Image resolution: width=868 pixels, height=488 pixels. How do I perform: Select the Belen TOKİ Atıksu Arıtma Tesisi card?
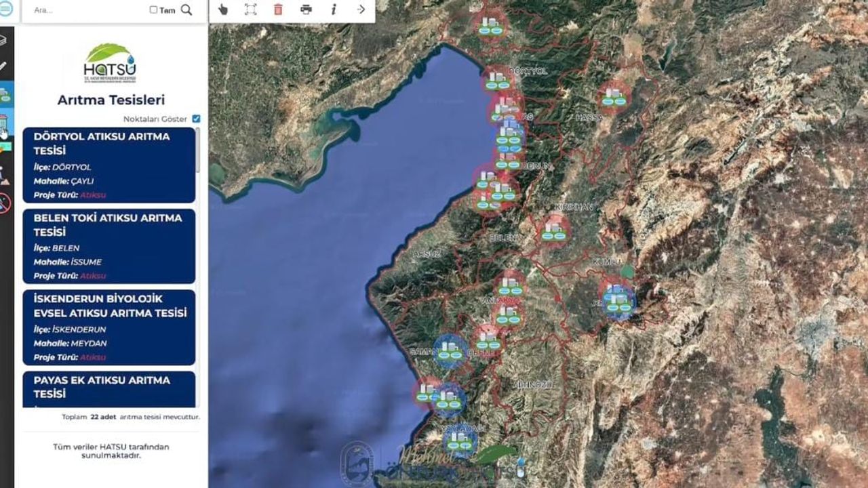click(x=108, y=246)
